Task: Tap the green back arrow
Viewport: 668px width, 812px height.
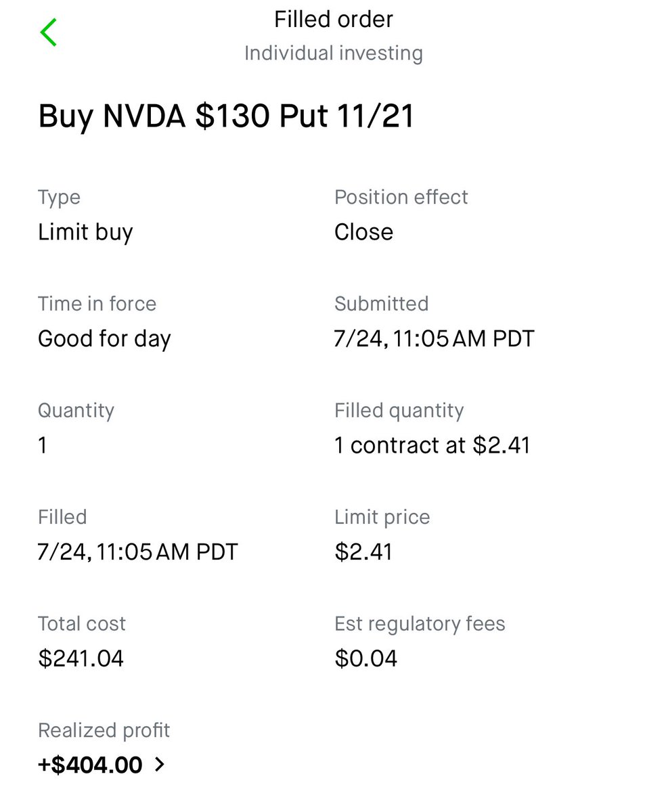Action: click(49, 32)
